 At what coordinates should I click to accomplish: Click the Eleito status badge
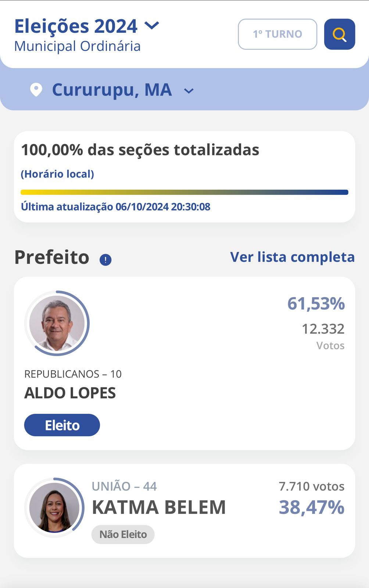coord(62,425)
